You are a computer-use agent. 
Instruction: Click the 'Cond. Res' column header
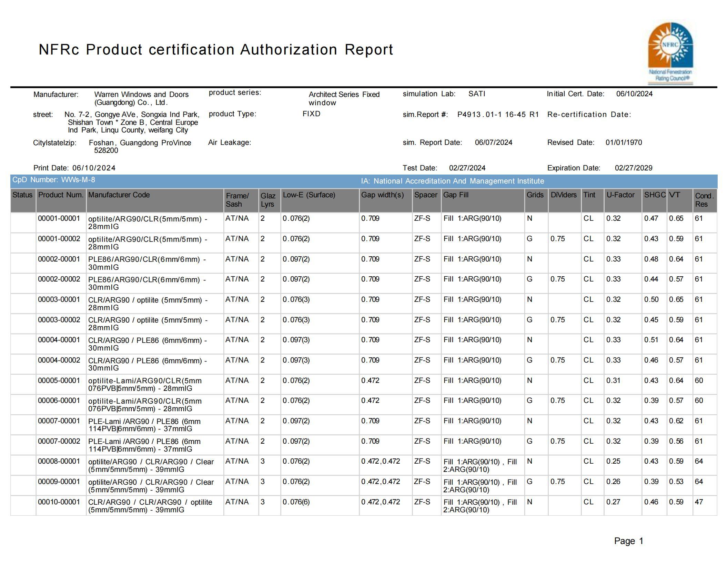pos(704,200)
